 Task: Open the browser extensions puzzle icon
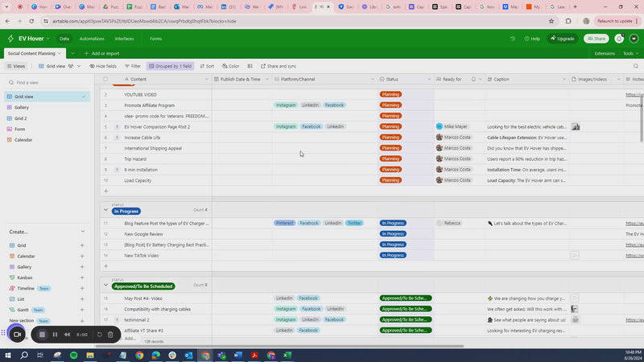click(568, 21)
